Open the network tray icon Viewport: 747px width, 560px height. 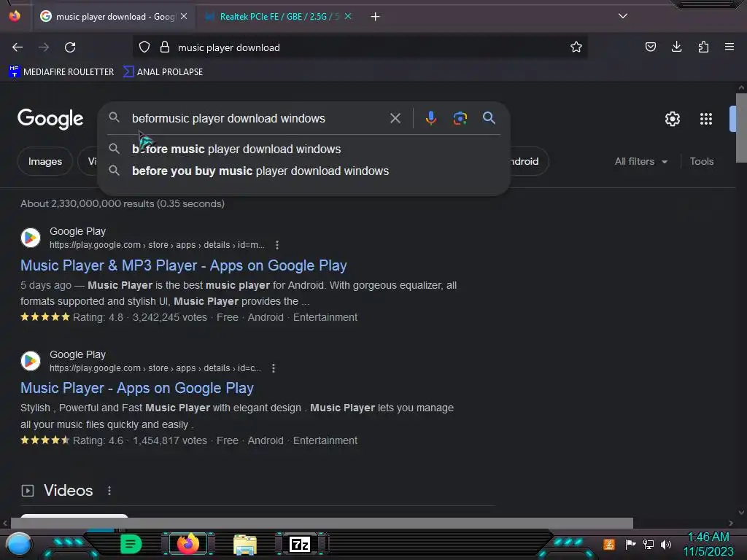click(x=649, y=544)
